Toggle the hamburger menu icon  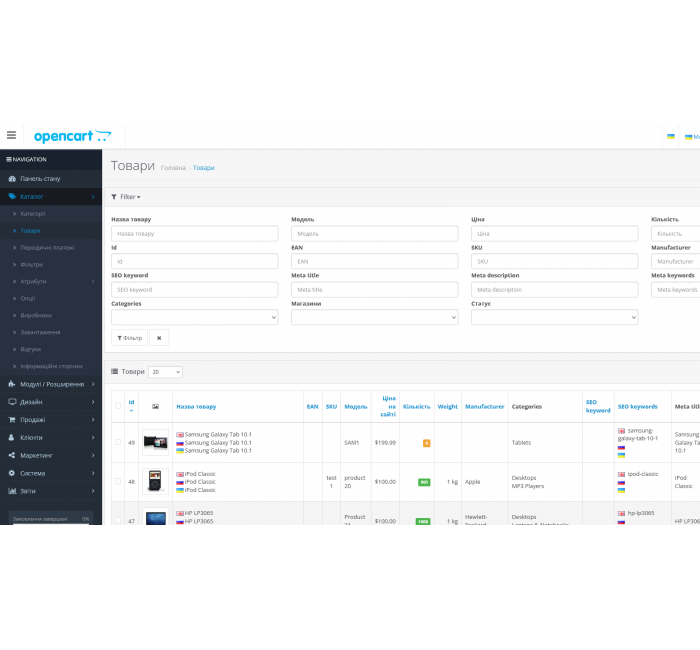pos(11,135)
